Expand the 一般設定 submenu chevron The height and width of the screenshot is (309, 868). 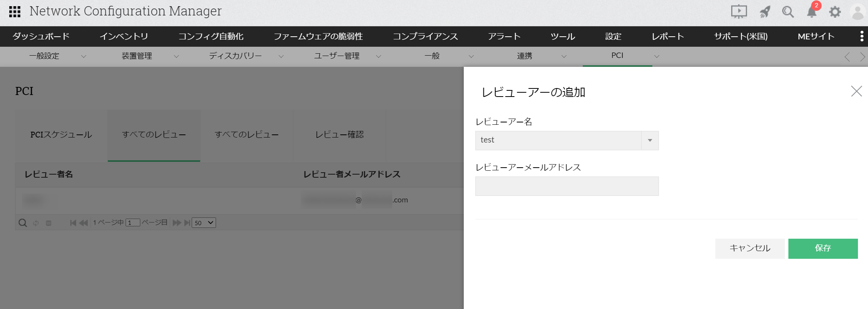pyautogui.click(x=83, y=56)
